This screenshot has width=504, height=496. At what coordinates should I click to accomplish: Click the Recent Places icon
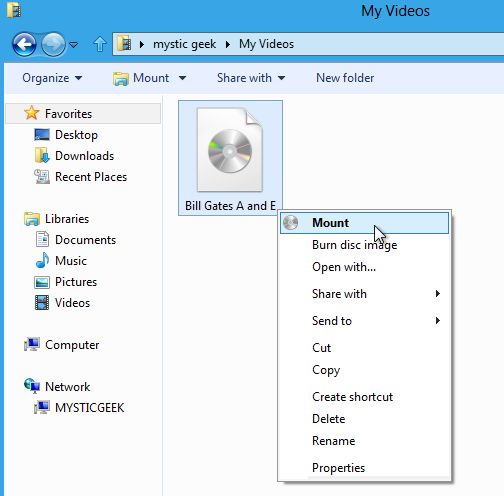point(42,177)
